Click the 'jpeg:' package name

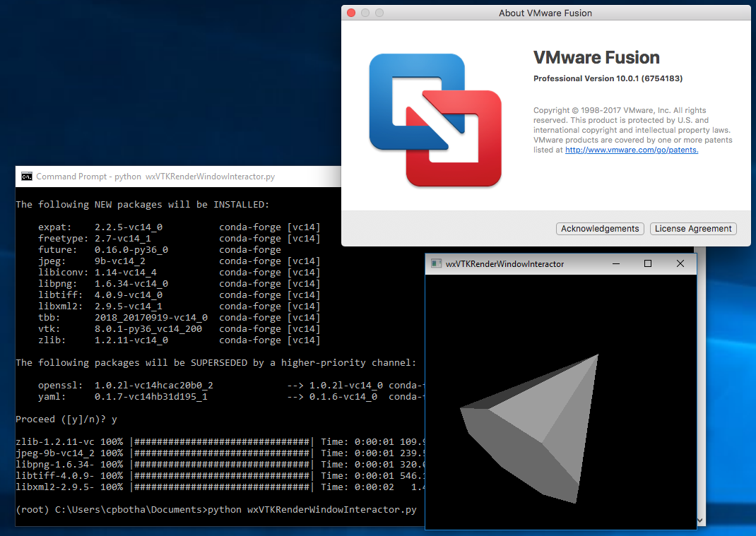(52, 261)
